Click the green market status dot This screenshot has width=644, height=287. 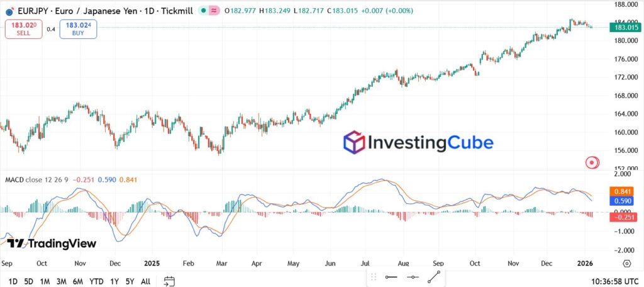202,11
